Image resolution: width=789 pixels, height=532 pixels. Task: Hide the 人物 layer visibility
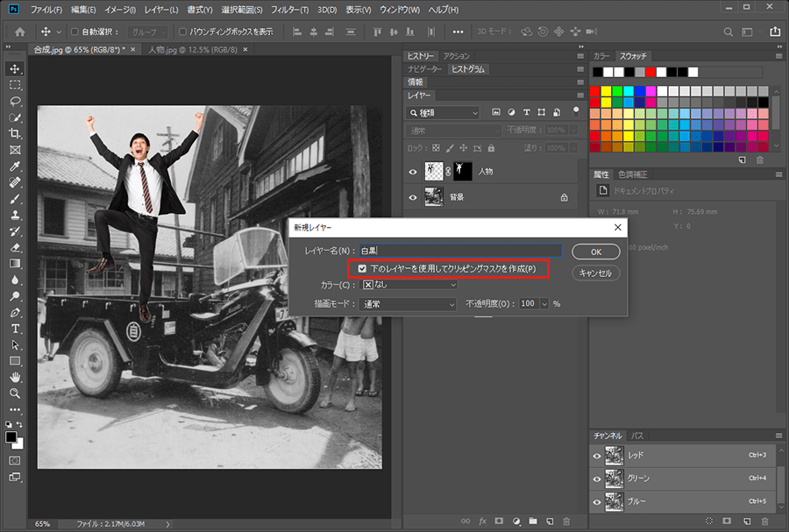413,172
